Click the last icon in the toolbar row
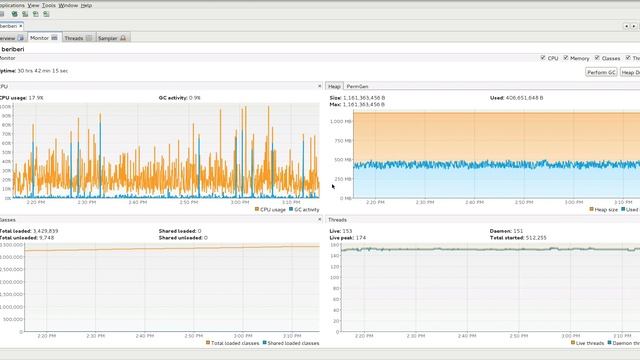640x360 pixels. click(46, 14)
